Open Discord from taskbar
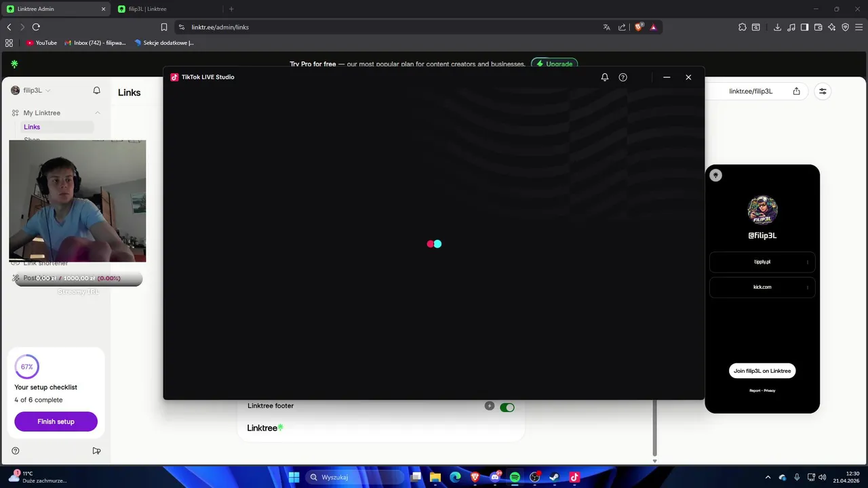 495,477
